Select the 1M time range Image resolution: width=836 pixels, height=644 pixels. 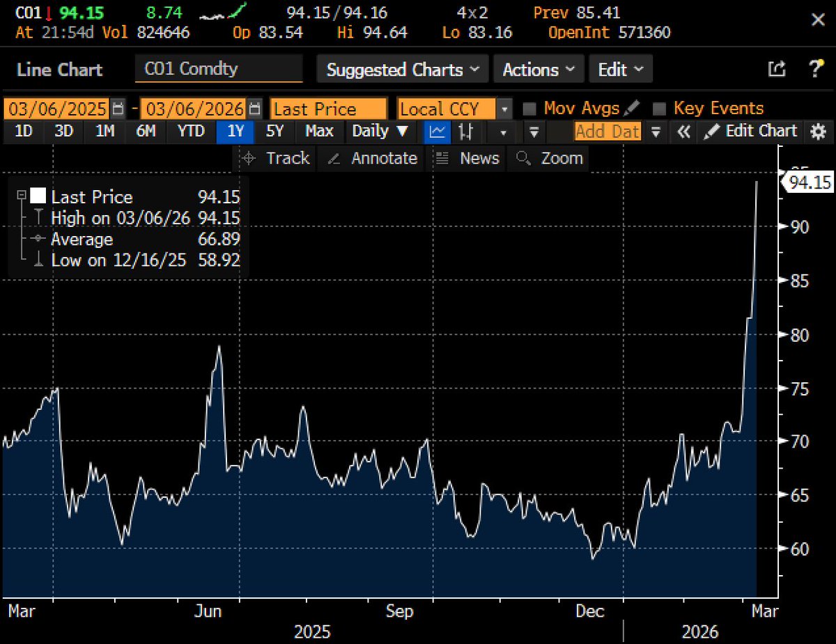tap(105, 131)
